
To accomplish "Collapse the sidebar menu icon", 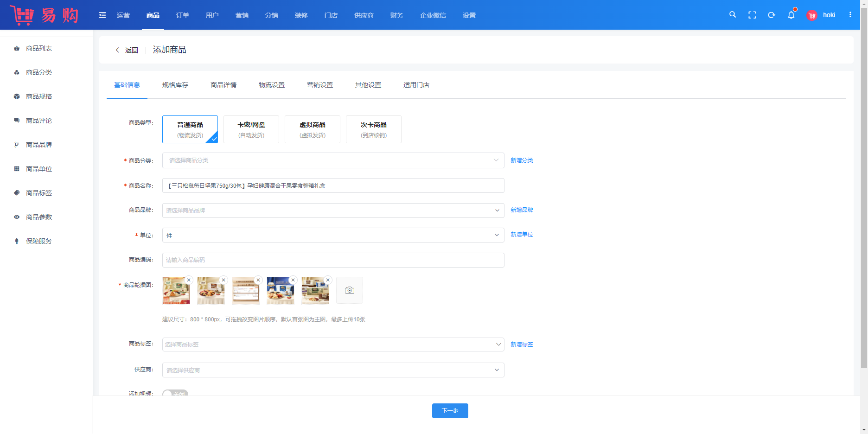I will click(102, 15).
